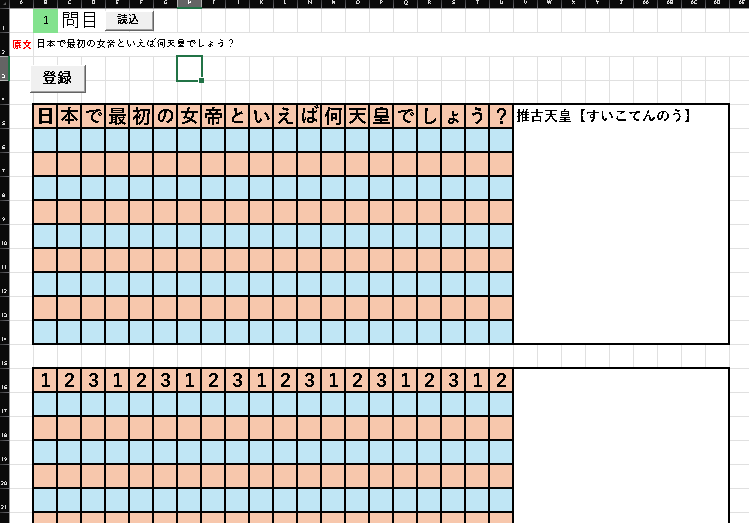Click the 登録 button
This screenshot has height=523, width=749.
(x=58, y=78)
